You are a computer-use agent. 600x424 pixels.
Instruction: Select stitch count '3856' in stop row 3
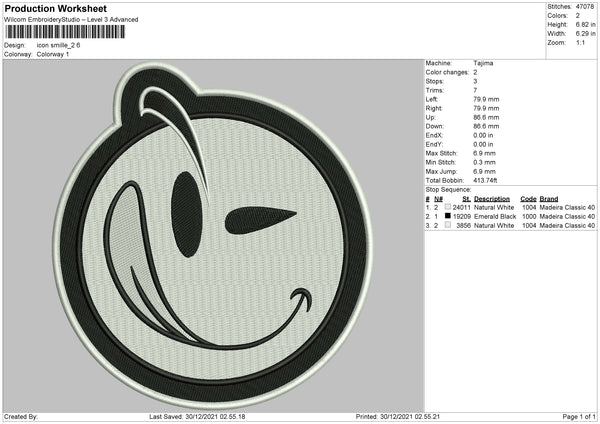coord(463,226)
